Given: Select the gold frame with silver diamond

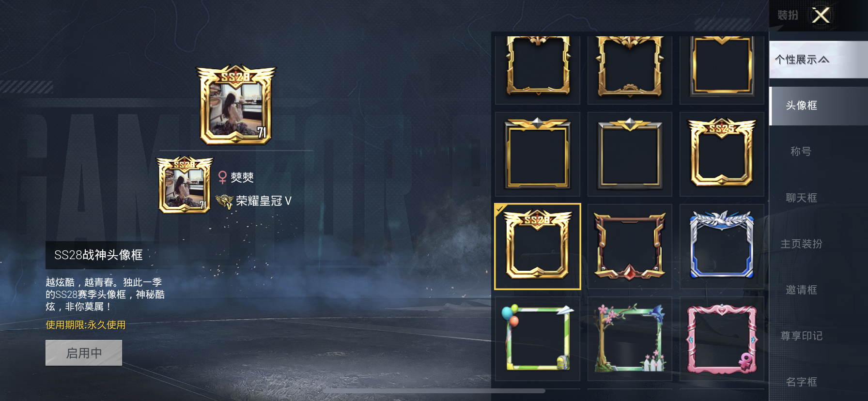Looking at the screenshot, I should pyautogui.click(x=538, y=154).
